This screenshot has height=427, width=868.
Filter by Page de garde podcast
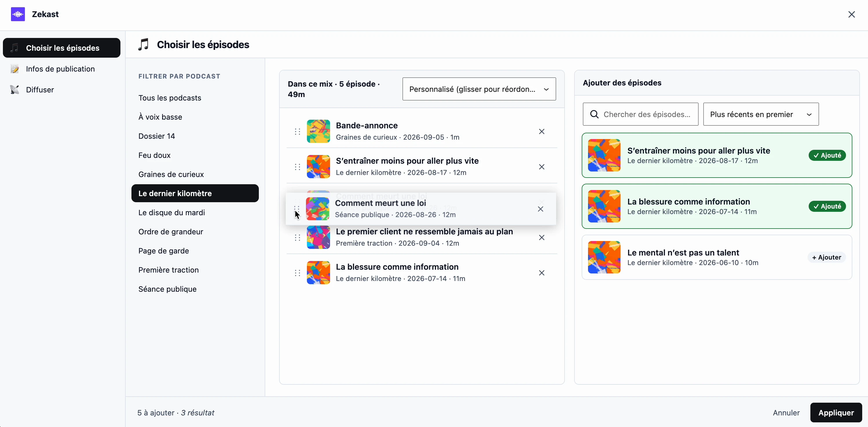(x=195, y=251)
